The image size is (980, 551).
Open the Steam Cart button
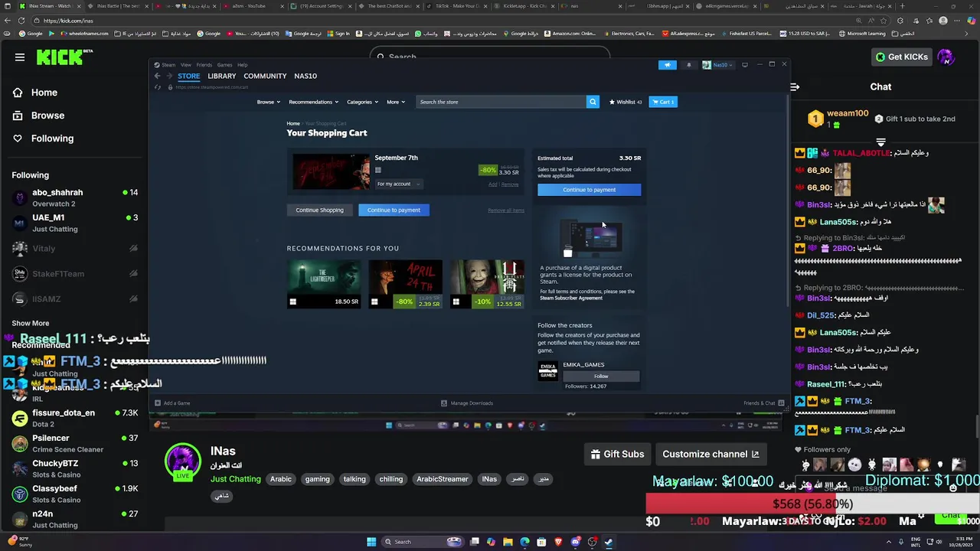pos(663,102)
